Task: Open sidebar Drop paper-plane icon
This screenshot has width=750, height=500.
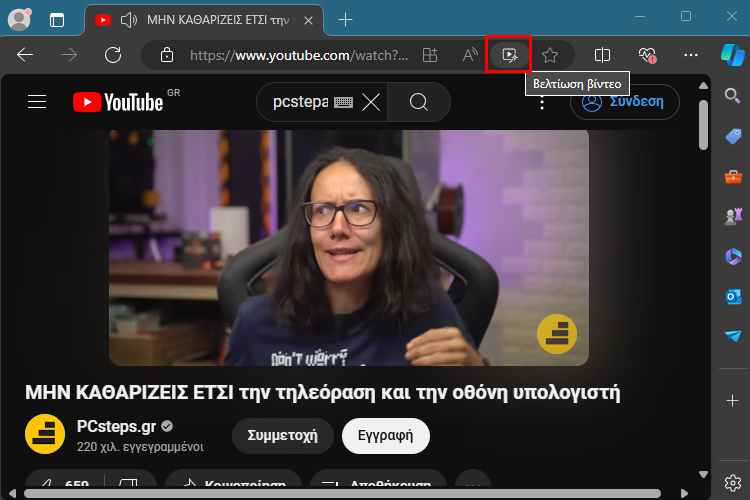Action: (x=733, y=336)
